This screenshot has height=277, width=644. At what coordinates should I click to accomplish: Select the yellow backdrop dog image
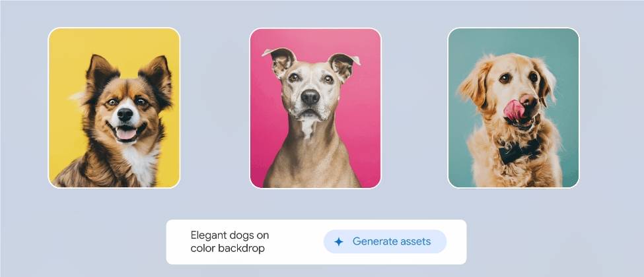click(x=114, y=108)
